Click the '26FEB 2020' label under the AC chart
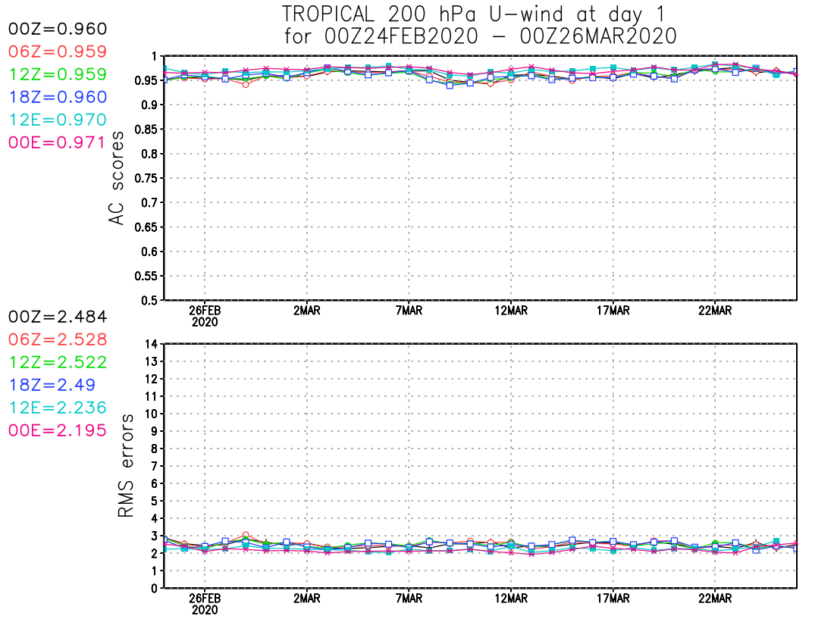Screen dimensions: 834x644 [205, 316]
